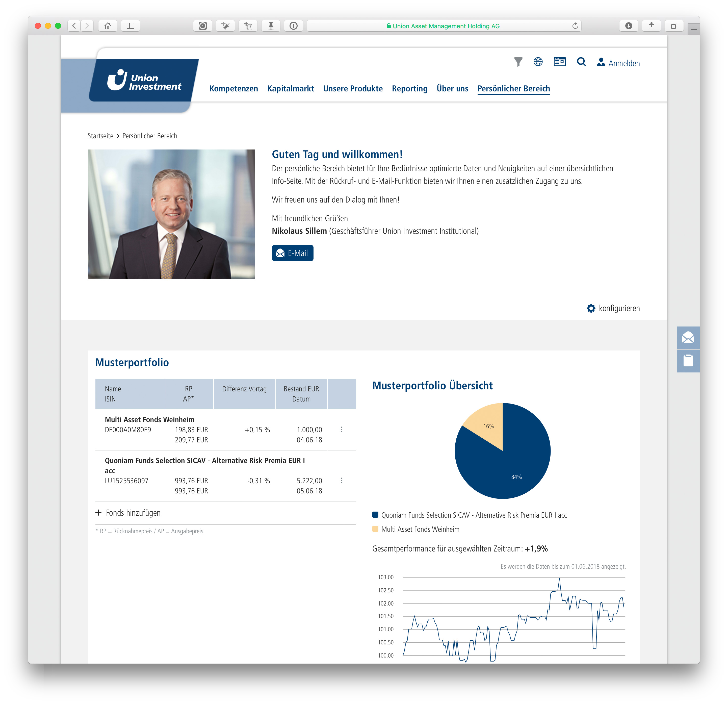Click the plus-sparkle extension icon in toolbar
Viewport: 728px width, 704px height.
point(248,26)
